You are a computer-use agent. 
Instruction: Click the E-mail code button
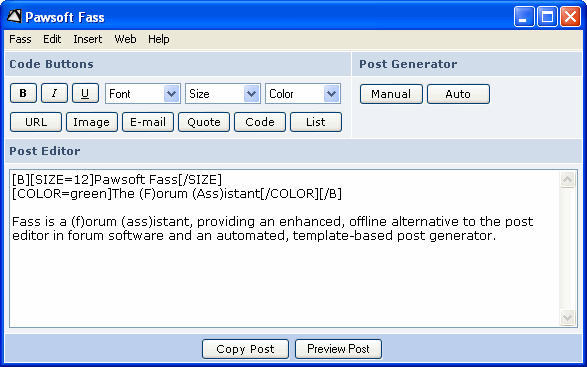point(148,122)
